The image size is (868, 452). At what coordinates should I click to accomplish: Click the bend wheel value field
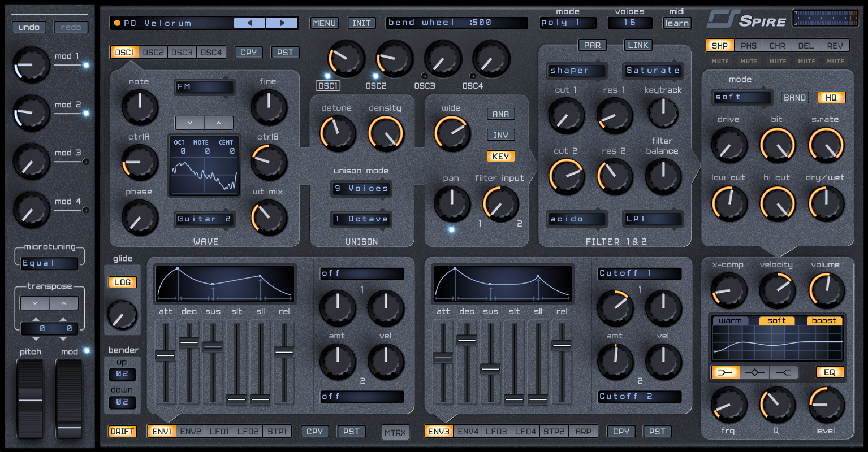coord(457,22)
